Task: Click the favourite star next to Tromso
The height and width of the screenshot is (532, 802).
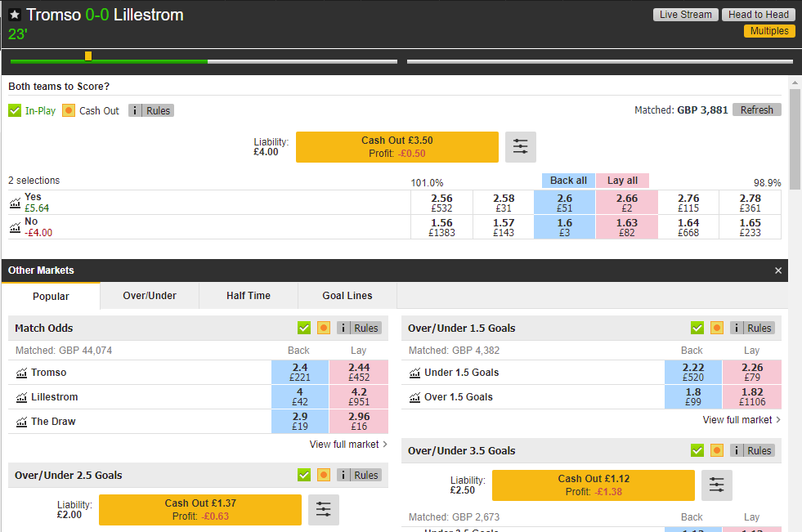Action: tap(15, 15)
